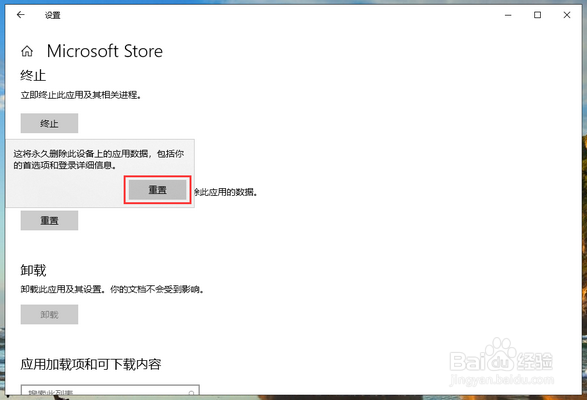Click the 重置 button below the popup
Image resolution: width=587 pixels, height=400 pixels.
(x=49, y=220)
